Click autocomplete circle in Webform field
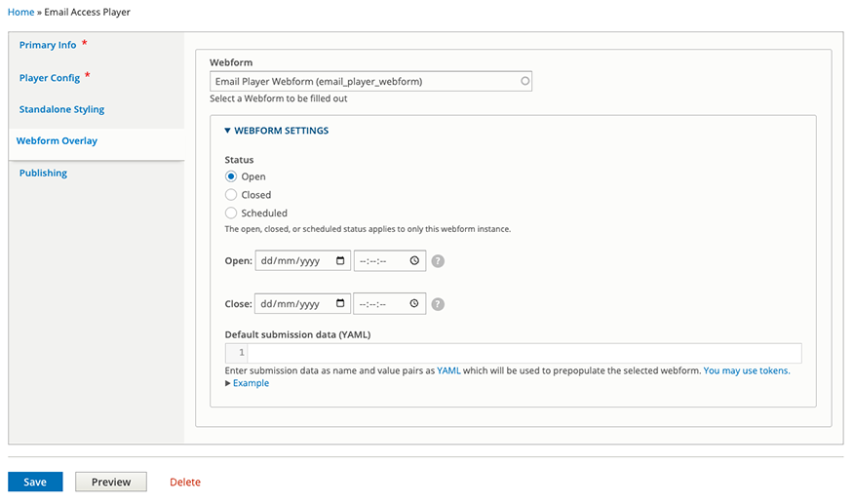854x504 pixels. coord(525,81)
